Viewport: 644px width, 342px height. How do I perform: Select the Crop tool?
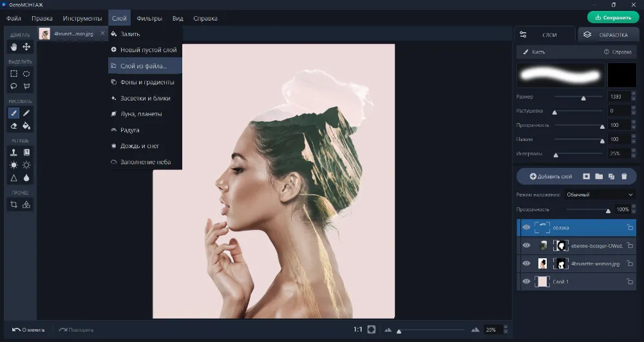coord(14,204)
